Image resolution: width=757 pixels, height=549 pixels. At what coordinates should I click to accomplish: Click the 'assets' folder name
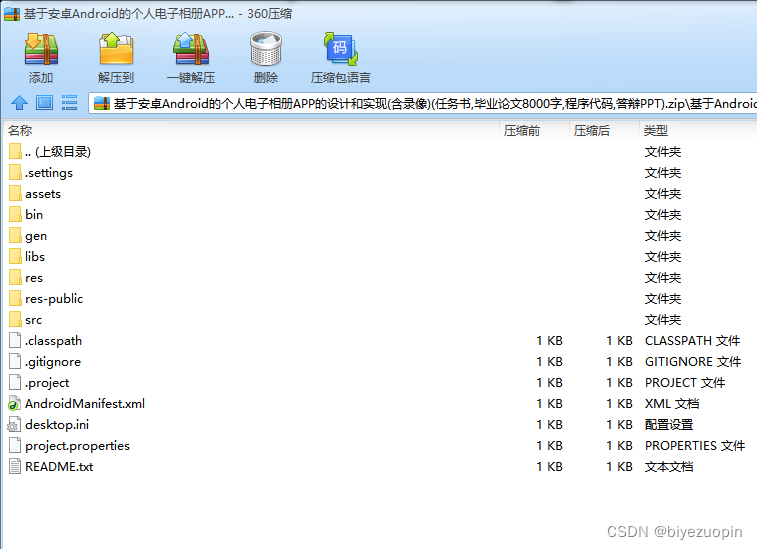click(x=43, y=194)
